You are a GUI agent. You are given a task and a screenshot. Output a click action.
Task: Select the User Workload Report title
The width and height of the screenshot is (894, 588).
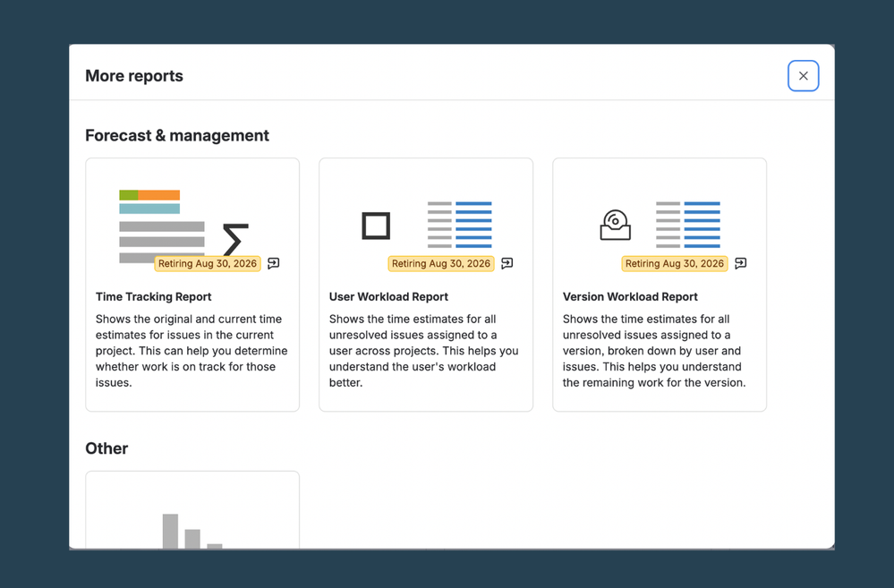pos(388,296)
